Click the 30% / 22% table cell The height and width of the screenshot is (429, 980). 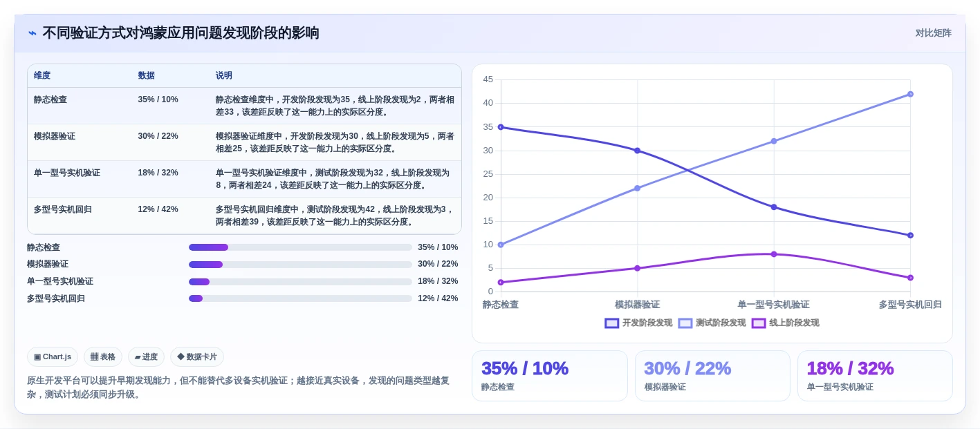(x=158, y=136)
